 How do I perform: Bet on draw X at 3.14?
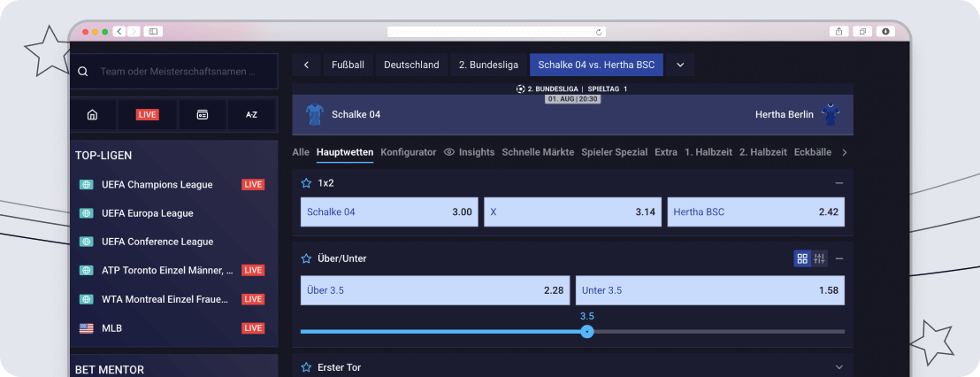point(572,212)
